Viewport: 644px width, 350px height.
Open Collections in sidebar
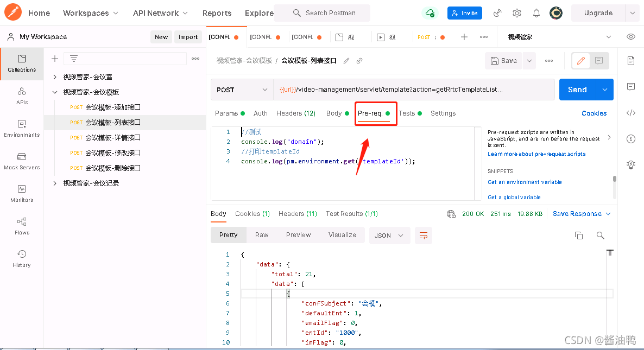pos(22,63)
